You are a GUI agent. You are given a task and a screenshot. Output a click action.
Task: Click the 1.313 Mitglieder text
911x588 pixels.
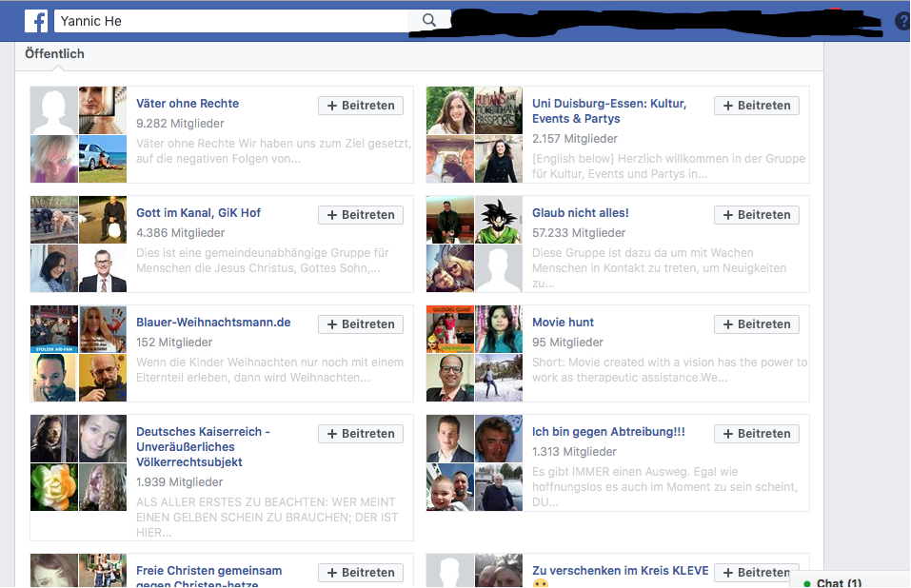[575, 452]
